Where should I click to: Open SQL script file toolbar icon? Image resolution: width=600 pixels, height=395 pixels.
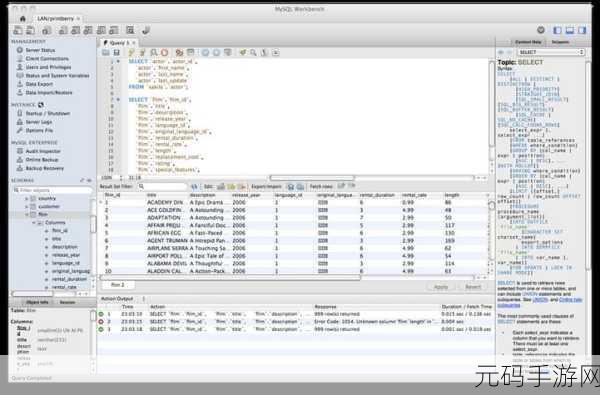click(30, 30)
